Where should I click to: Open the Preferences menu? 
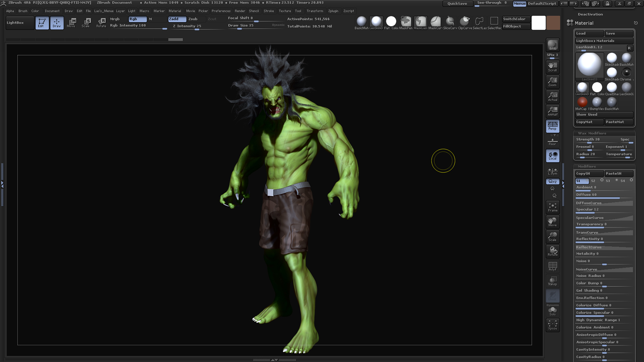pos(221,11)
